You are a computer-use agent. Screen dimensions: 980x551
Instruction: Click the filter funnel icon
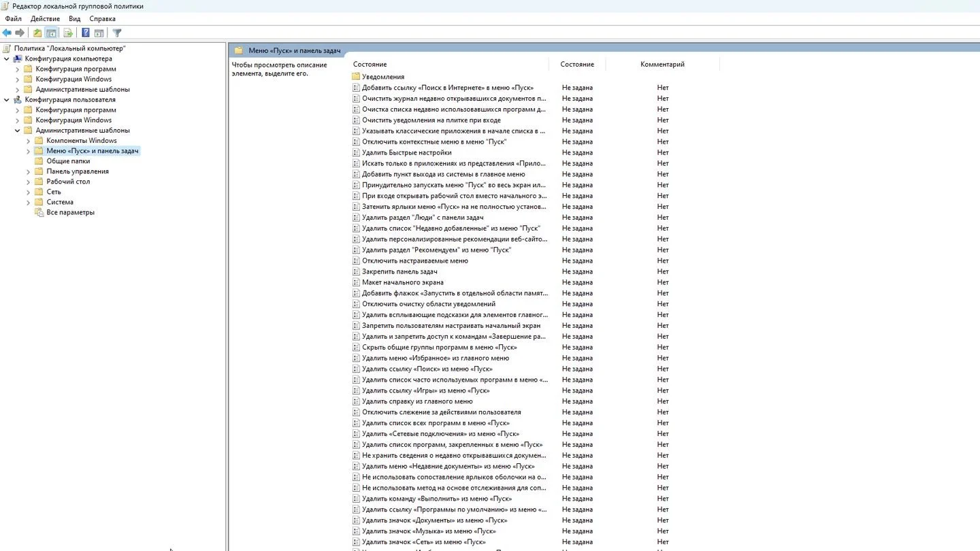tap(117, 33)
